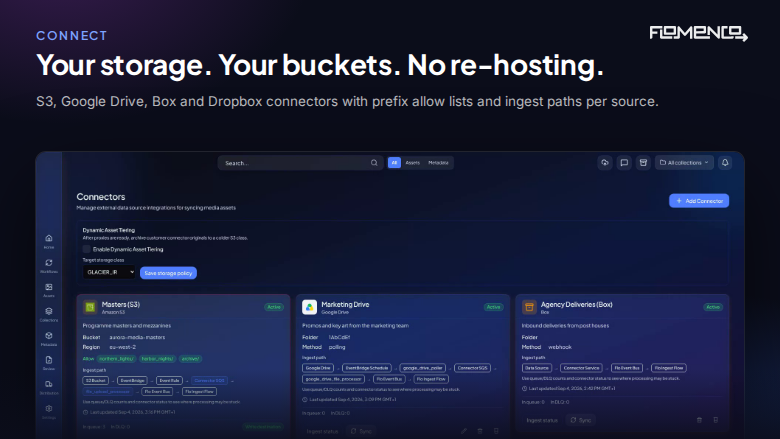
Task: Click the Masters (S3) card title
Action: (x=120, y=304)
